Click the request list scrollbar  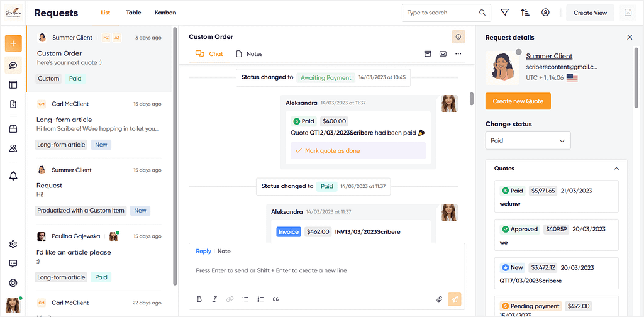tap(175, 156)
